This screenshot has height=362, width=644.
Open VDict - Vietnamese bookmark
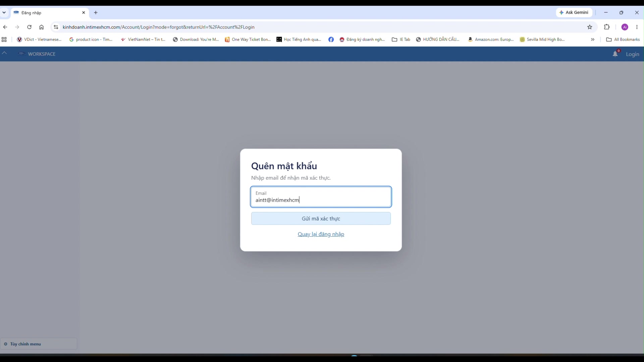39,40
